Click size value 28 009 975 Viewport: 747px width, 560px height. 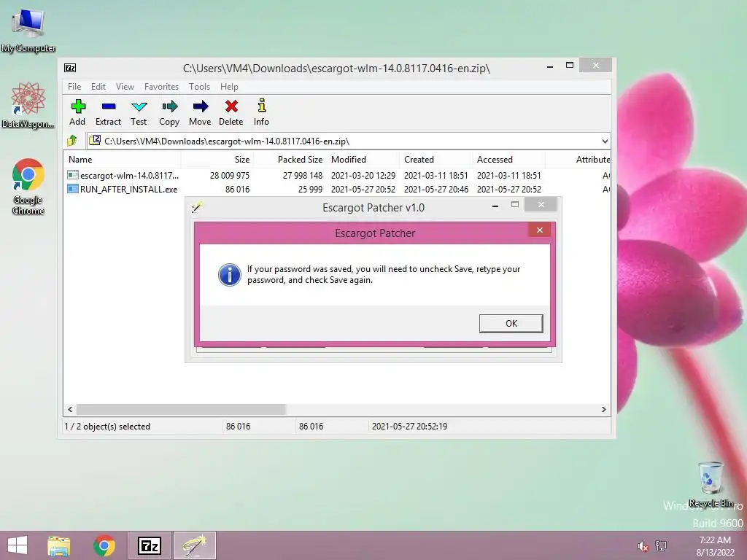[x=230, y=175]
